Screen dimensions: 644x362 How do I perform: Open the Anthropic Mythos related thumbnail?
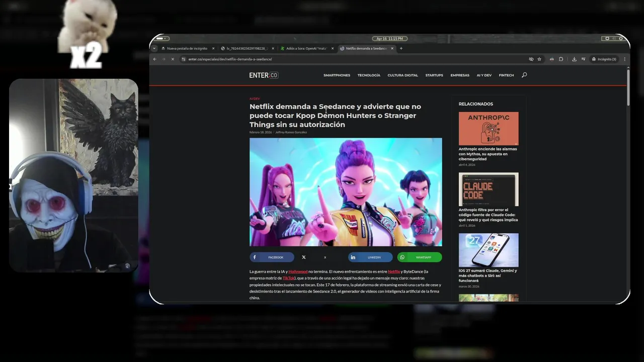[x=489, y=129]
